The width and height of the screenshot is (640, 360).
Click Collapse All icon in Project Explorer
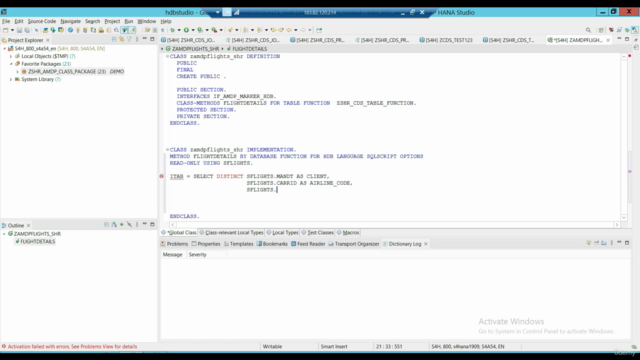pyautogui.click(x=114, y=40)
